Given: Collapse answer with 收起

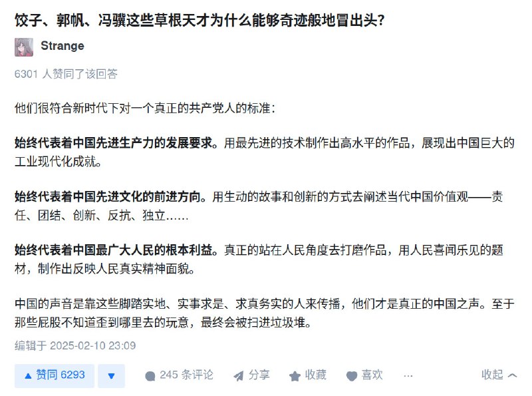Looking at the screenshot, I should 499,375.
